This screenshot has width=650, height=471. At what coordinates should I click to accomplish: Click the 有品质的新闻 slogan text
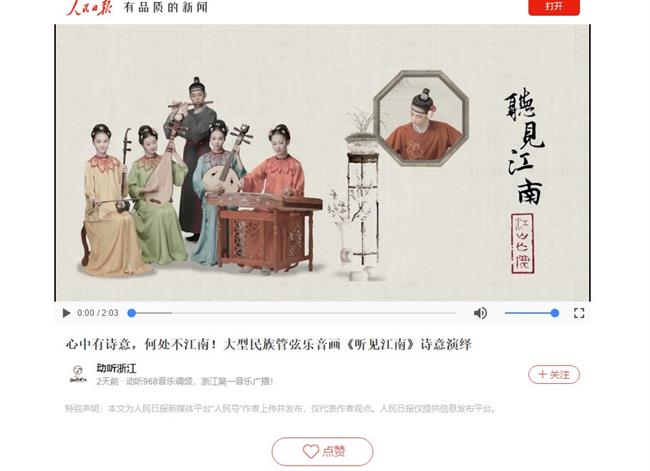(x=166, y=7)
